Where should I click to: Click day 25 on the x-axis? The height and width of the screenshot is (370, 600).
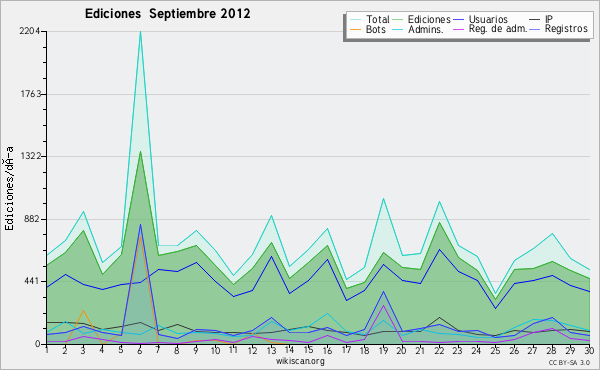496,350
